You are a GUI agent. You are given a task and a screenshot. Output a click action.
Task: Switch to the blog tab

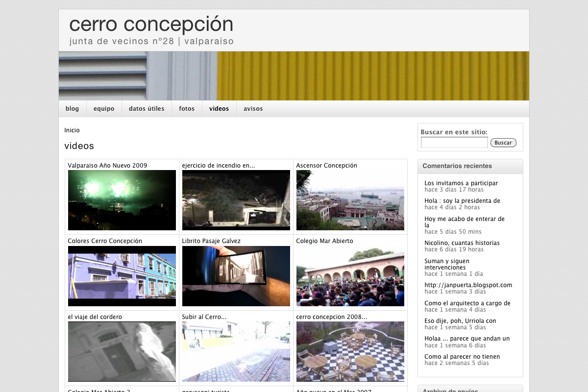click(x=72, y=108)
